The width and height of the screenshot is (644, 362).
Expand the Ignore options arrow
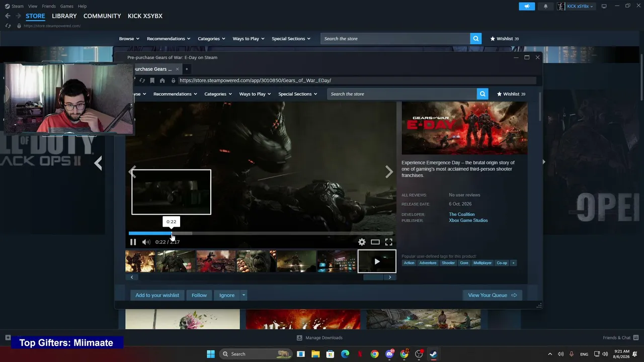pyautogui.click(x=244, y=295)
